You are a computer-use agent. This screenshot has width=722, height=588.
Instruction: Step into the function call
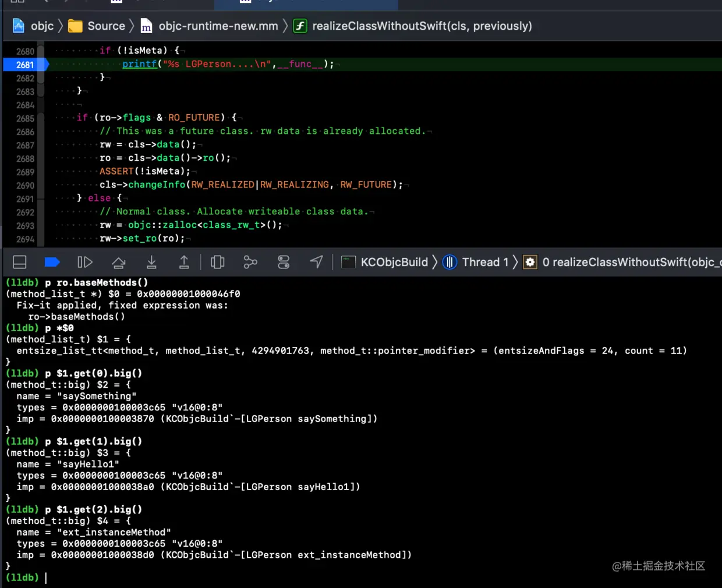pyautogui.click(x=151, y=262)
